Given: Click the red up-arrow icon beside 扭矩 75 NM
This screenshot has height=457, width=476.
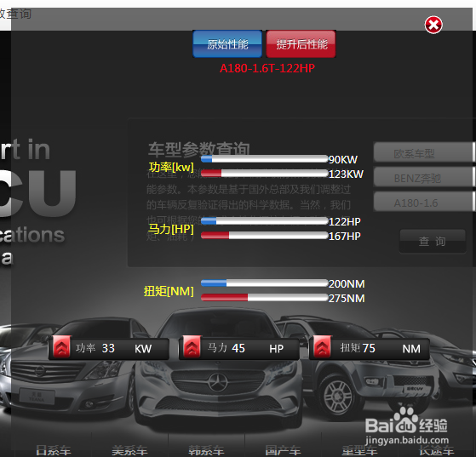Looking at the screenshot, I should click(322, 347).
